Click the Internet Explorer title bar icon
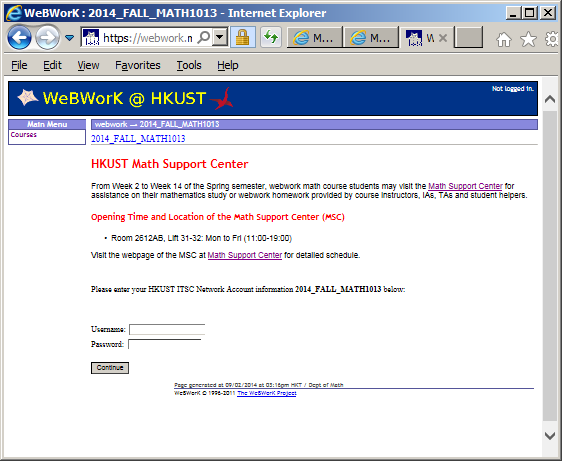This screenshot has height=461, width=562. (x=14, y=13)
